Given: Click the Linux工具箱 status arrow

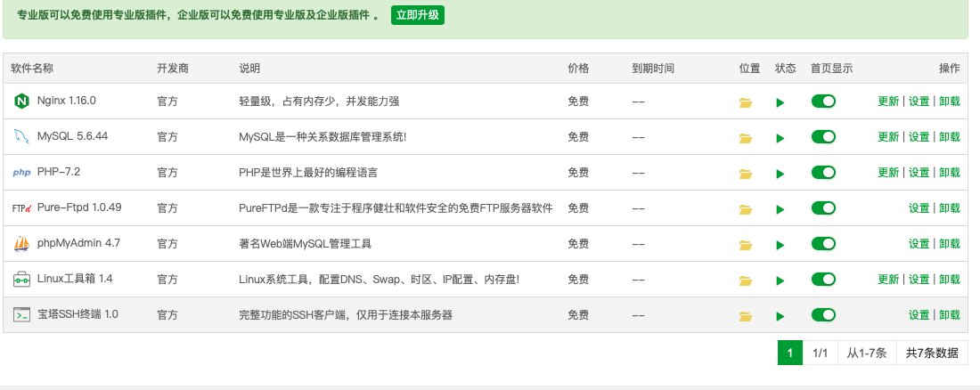Looking at the screenshot, I should [780, 280].
